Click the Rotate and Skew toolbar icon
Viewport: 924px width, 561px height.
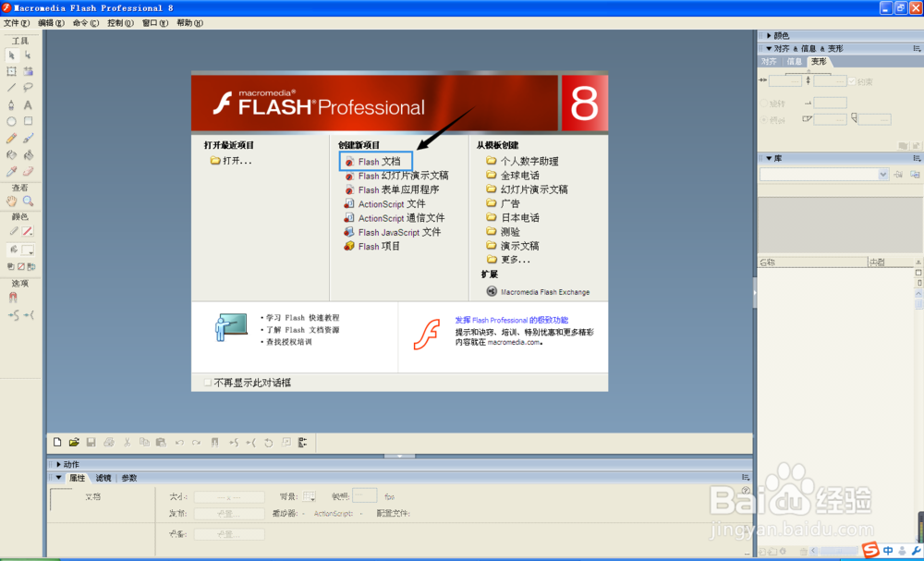269,443
